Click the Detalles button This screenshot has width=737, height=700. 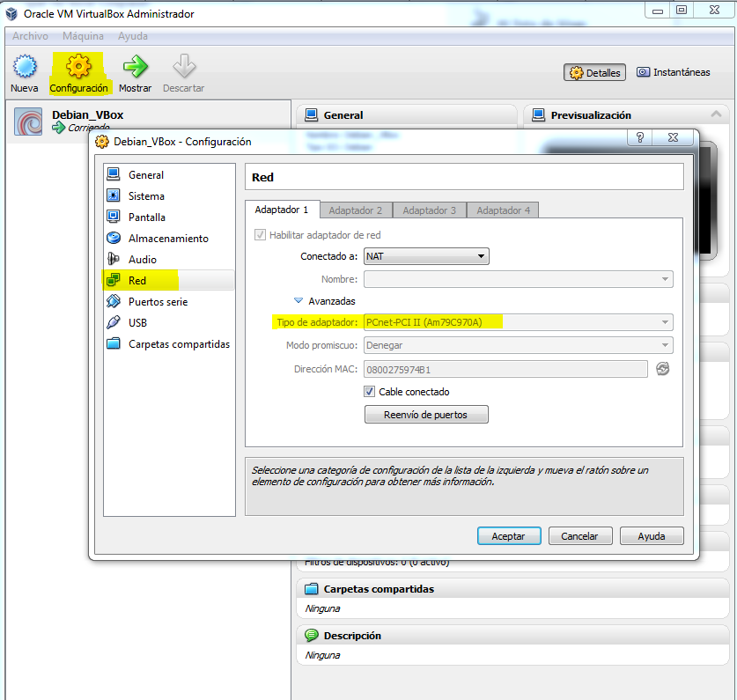pos(594,72)
